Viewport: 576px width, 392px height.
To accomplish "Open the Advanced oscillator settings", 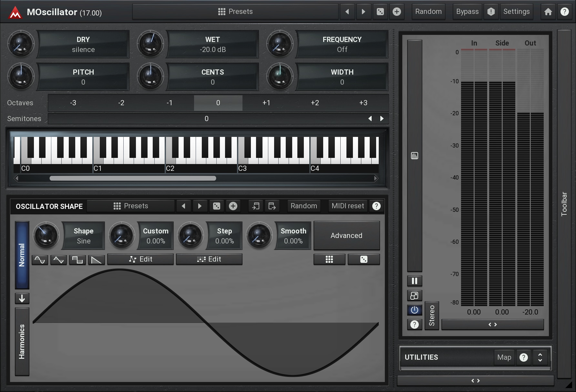I will 346,235.
